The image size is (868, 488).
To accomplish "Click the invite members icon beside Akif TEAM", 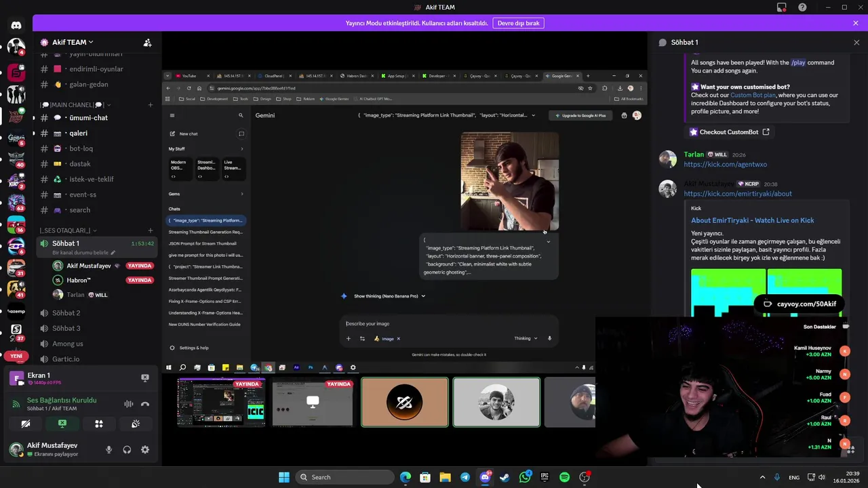I will point(147,42).
